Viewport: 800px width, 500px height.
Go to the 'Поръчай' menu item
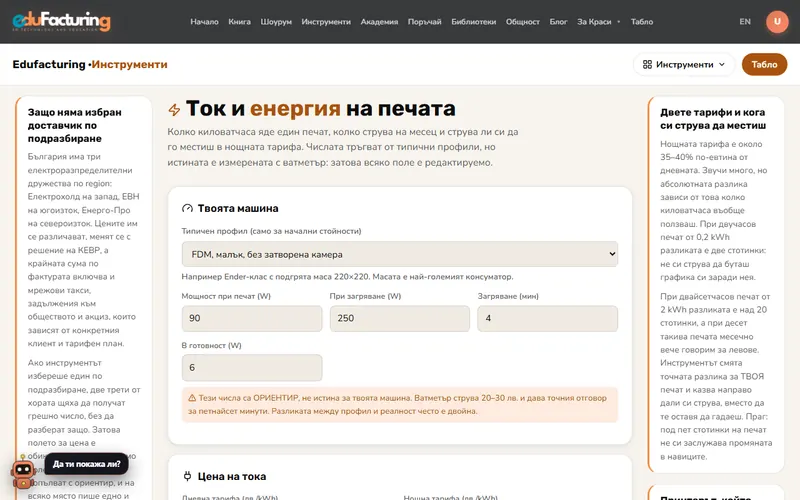click(x=424, y=21)
